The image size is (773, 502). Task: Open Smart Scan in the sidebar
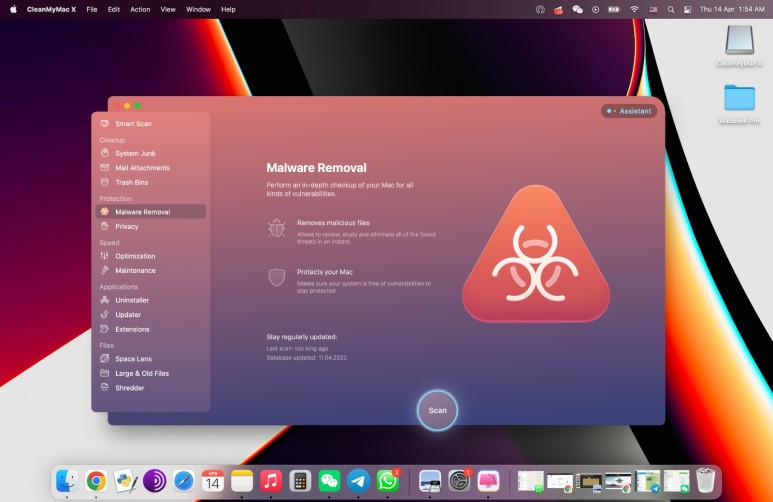click(133, 124)
